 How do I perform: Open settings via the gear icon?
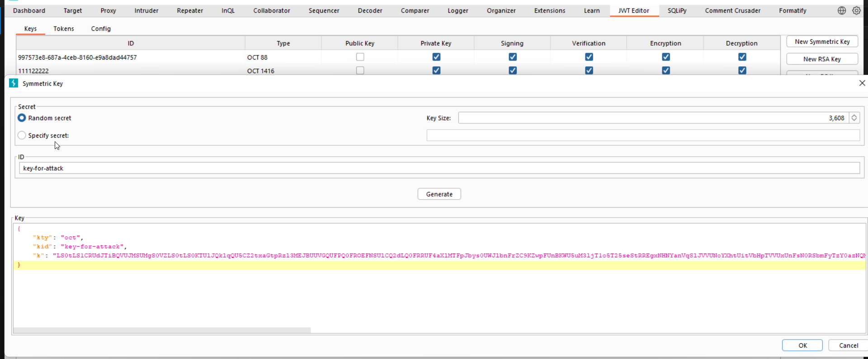tap(856, 10)
